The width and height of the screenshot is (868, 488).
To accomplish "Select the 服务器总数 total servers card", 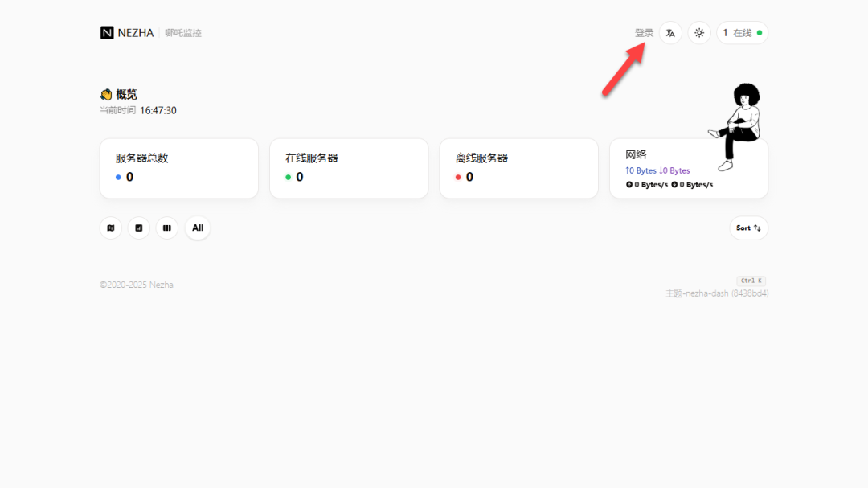I will 178,168.
